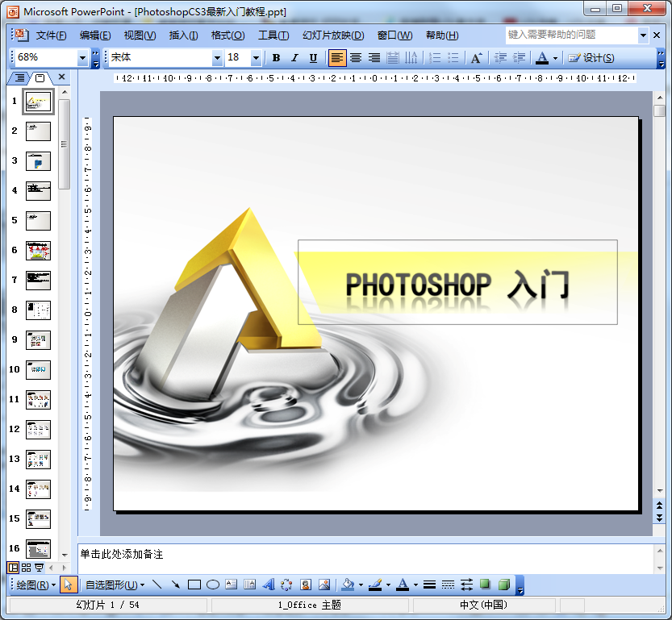Close the slide thumbnail pane
672x620 pixels.
(x=61, y=77)
